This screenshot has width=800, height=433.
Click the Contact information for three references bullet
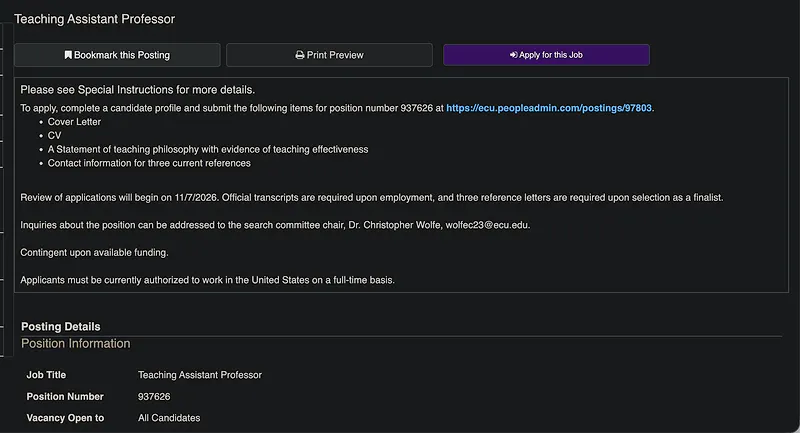[x=149, y=163]
